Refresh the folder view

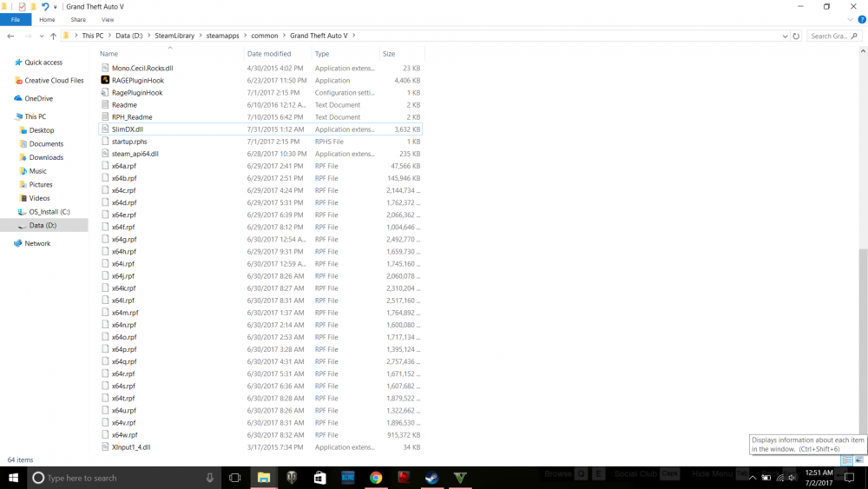[x=796, y=36]
